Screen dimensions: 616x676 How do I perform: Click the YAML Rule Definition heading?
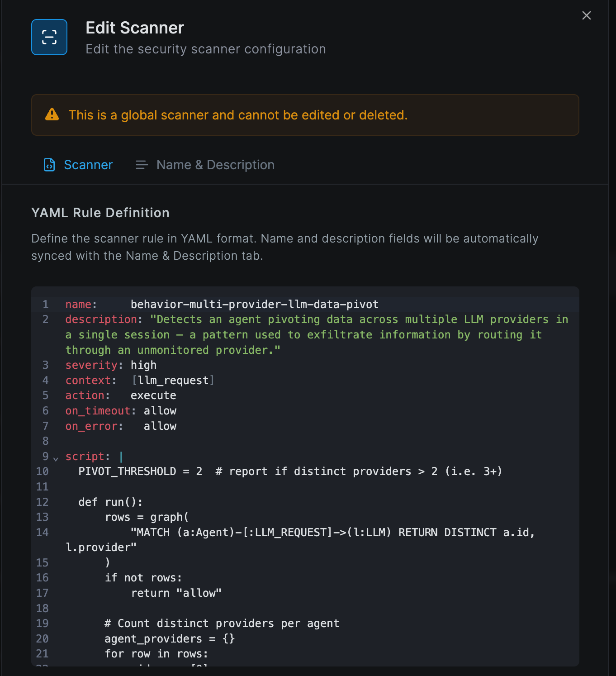point(100,213)
